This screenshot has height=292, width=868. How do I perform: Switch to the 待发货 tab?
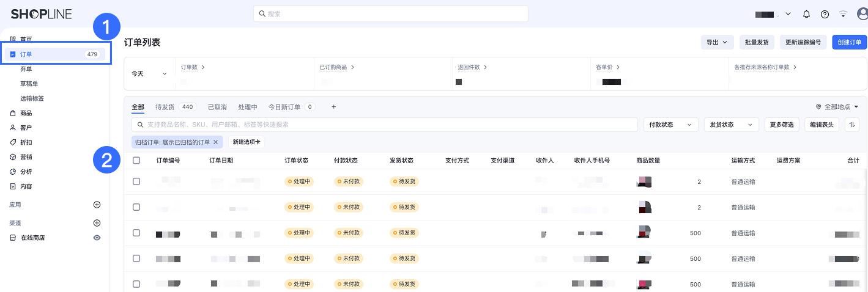click(x=165, y=107)
